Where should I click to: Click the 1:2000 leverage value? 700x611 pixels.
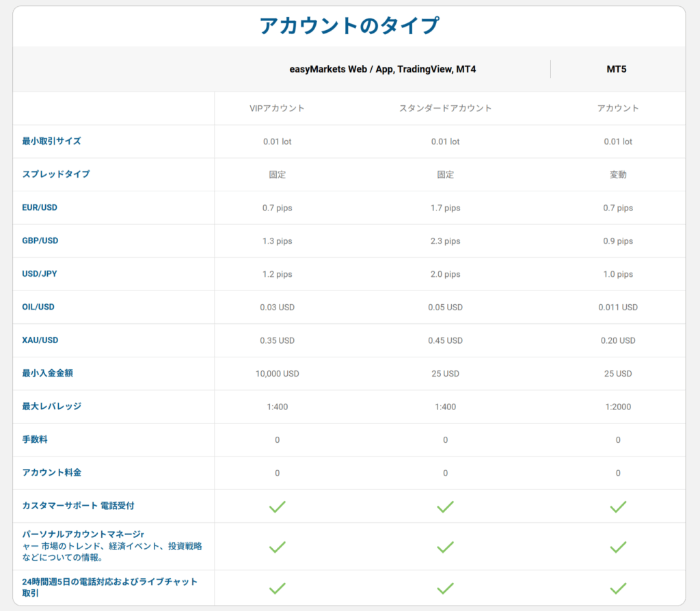click(x=618, y=407)
